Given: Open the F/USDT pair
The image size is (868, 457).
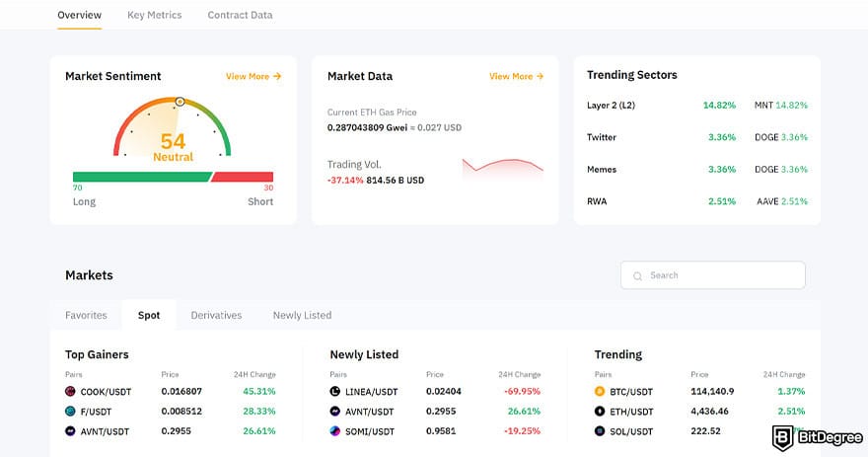Looking at the screenshot, I should point(96,412).
